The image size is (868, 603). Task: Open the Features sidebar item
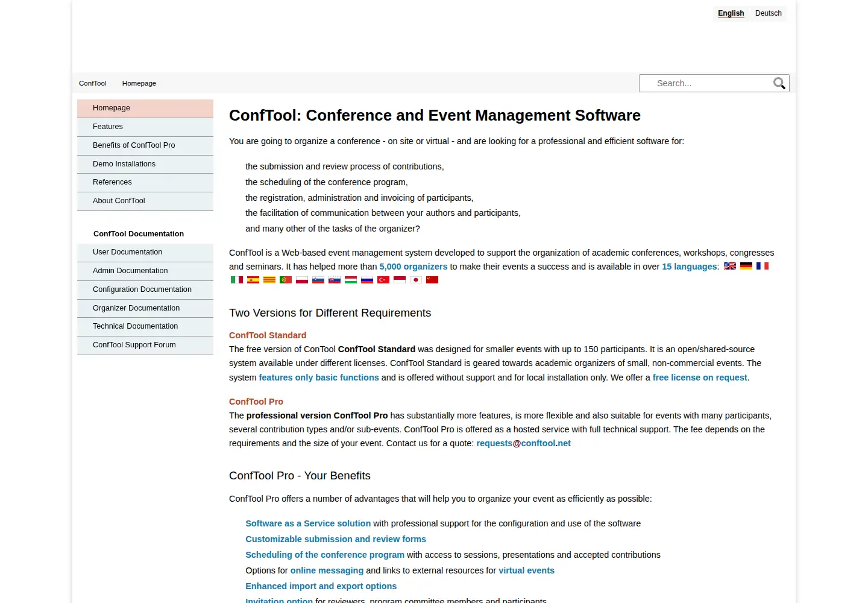[x=145, y=127]
